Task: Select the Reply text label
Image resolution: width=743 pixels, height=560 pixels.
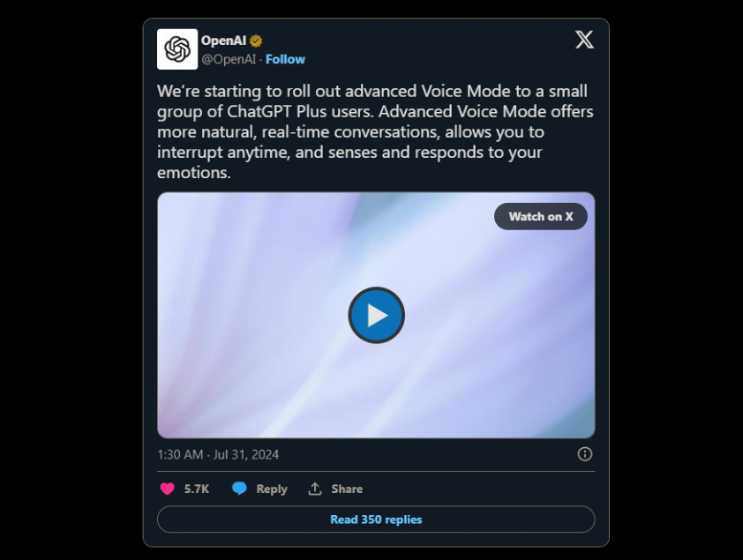Action: 272,489
